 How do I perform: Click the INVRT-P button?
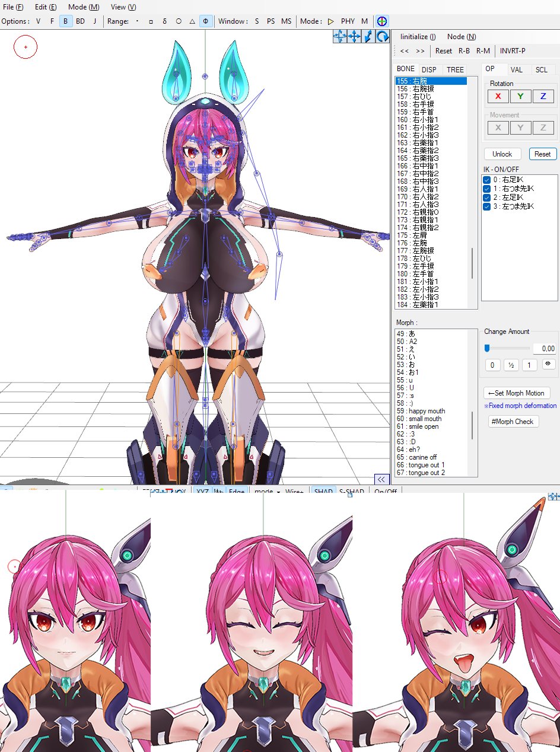tap(513, 51)
